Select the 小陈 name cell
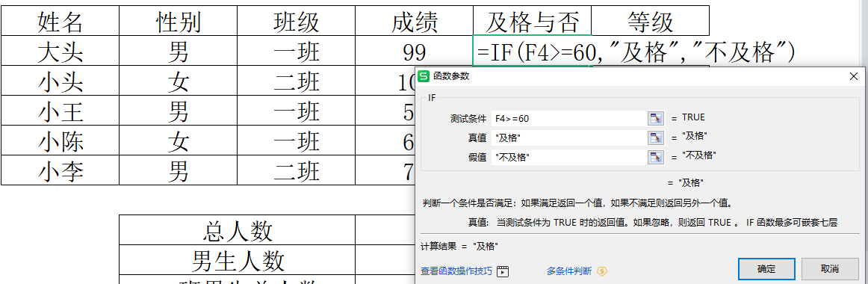The image size is (868, 284). click(60, 141)
